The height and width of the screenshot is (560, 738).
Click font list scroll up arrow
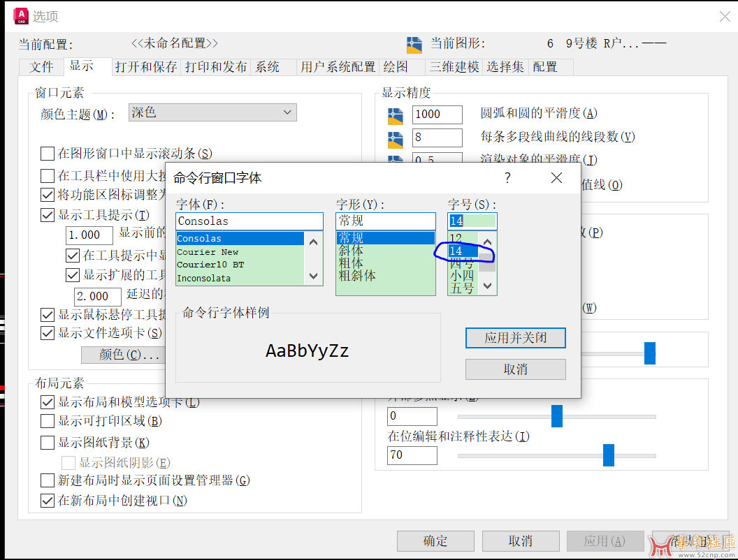314,242
